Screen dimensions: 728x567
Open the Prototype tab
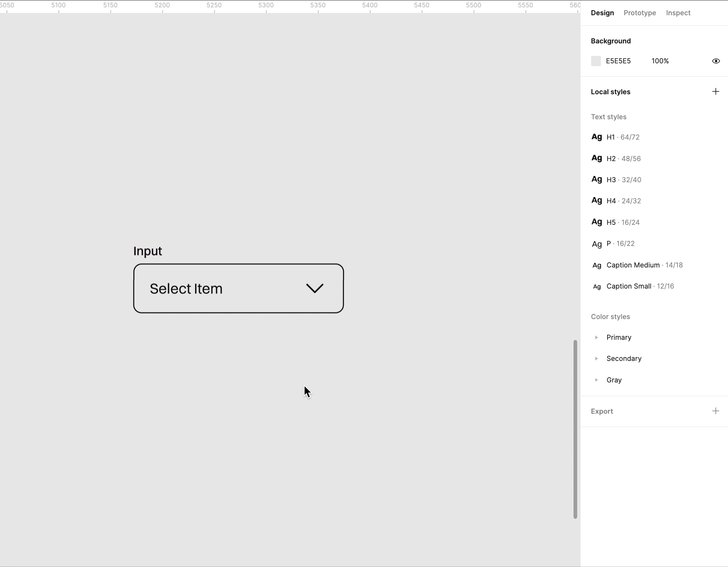(640, 13)
